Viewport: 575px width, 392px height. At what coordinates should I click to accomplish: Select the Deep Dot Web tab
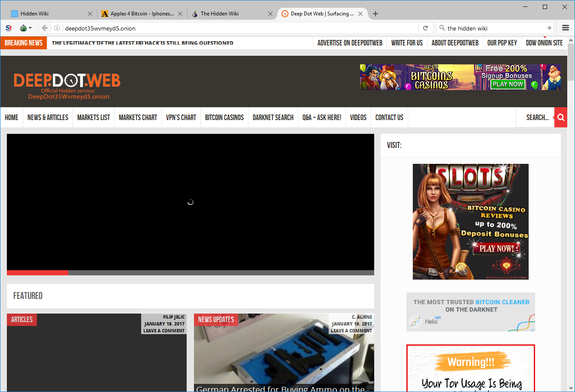point(322,14)
